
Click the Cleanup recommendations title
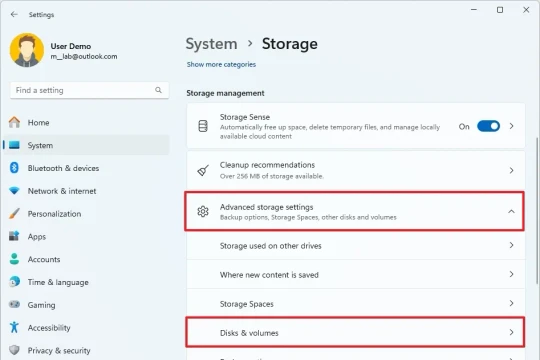[x=267, y=165]
